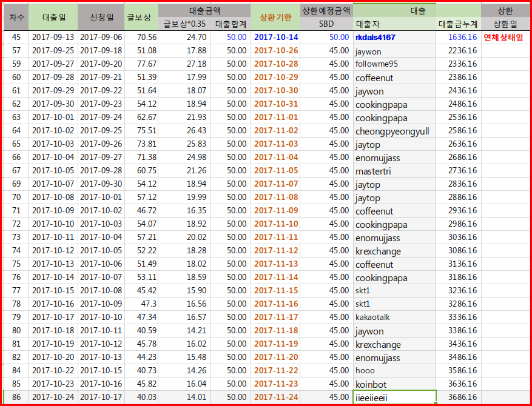Select cumulative loan cell 2236.16
Screen dimensions: 532x406
click(459, 51)
